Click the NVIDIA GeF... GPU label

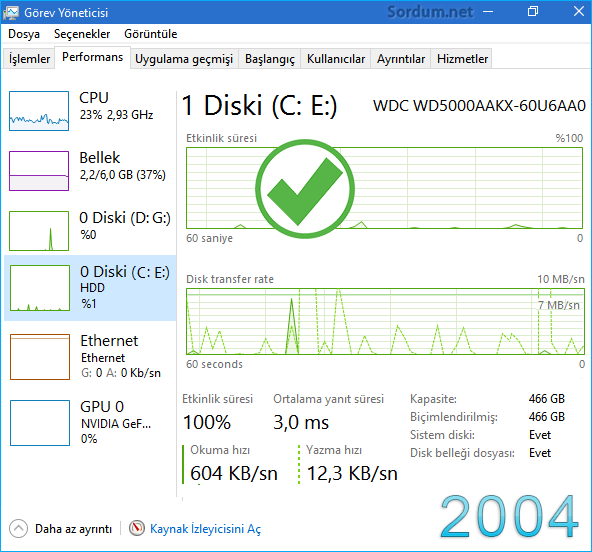tap(116, 424)
